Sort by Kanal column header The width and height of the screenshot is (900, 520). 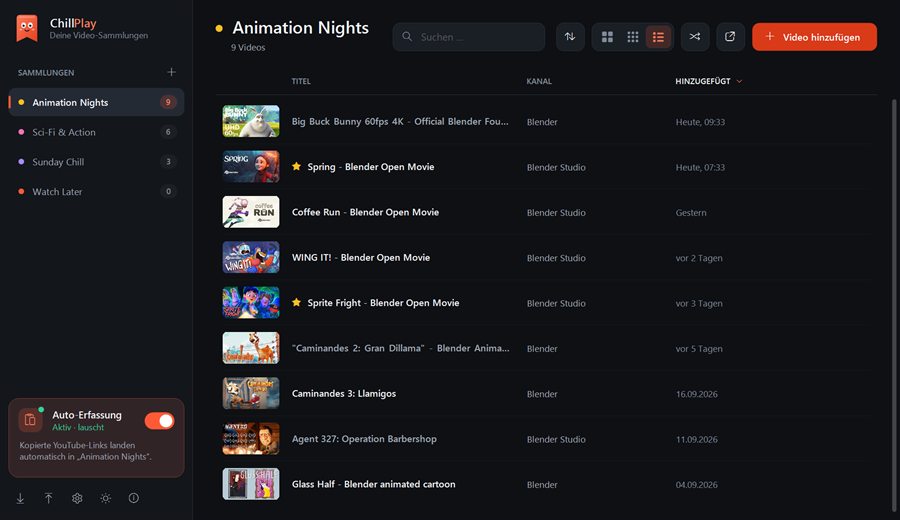539,81
